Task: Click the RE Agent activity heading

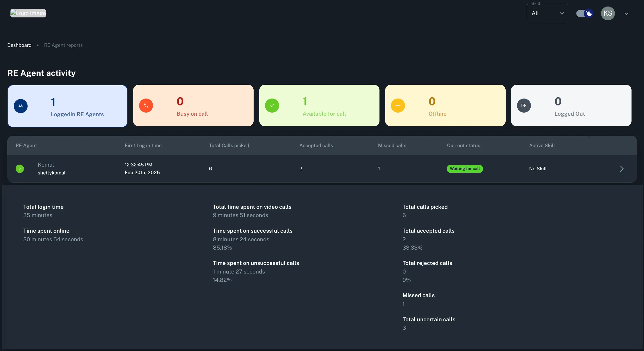Action: 41,73
